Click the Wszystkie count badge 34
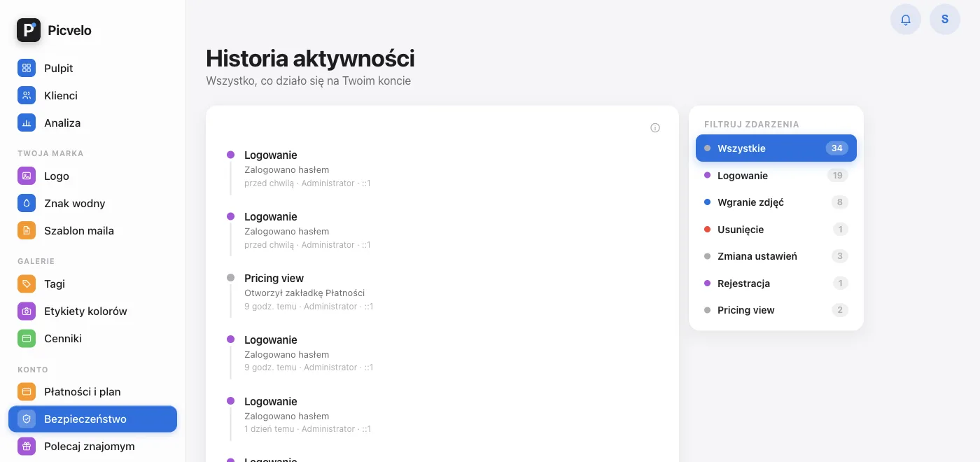Viewport: 980px width, 462px height. pos(836,148)
